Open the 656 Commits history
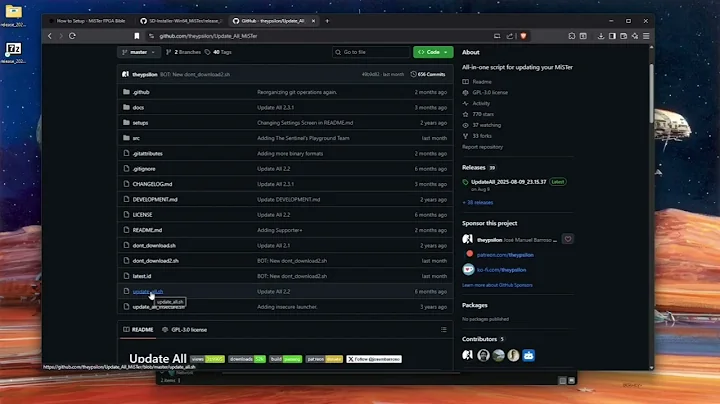Screen dimensions: 720x404 [428, 74]
